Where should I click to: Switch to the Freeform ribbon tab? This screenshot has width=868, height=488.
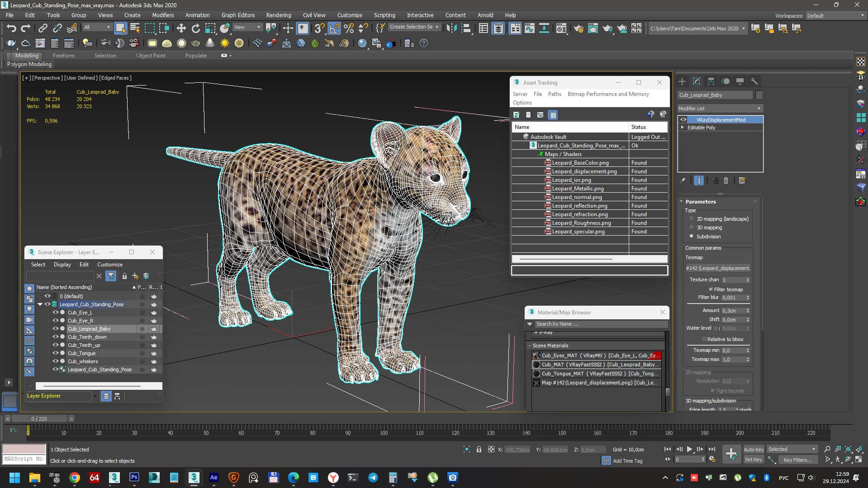[63, 56]
